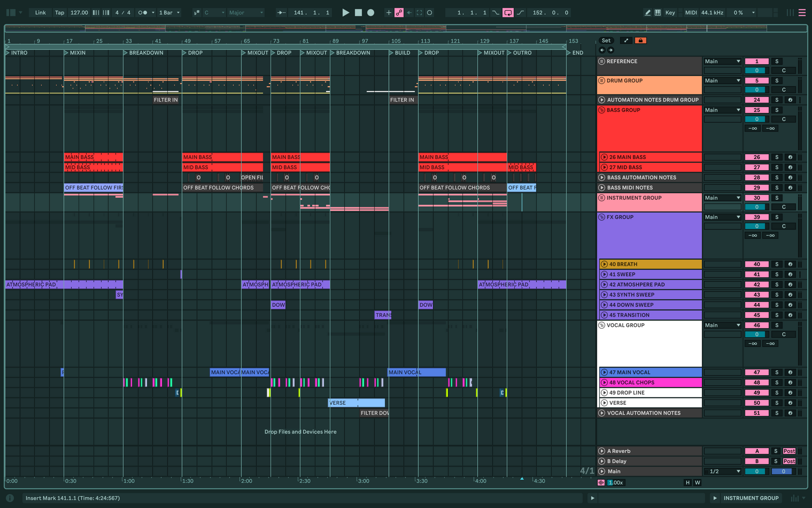Viewport: 812px width, 508px height.
Task: Toggle the metronome icon
Action: pyautogui.click(x=143, y=13)
